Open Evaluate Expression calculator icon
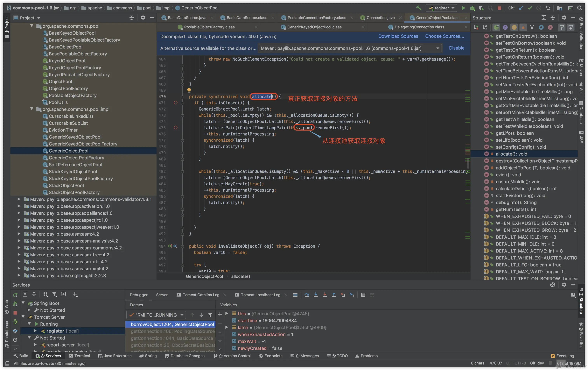Viewport: 588px width, 370px height. point(363,295)
